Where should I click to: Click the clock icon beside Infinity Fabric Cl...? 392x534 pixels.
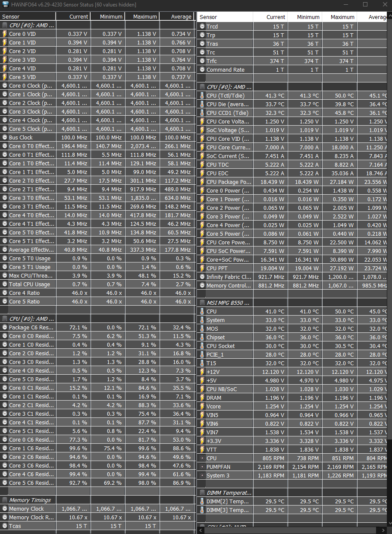(x=202, y=277)
